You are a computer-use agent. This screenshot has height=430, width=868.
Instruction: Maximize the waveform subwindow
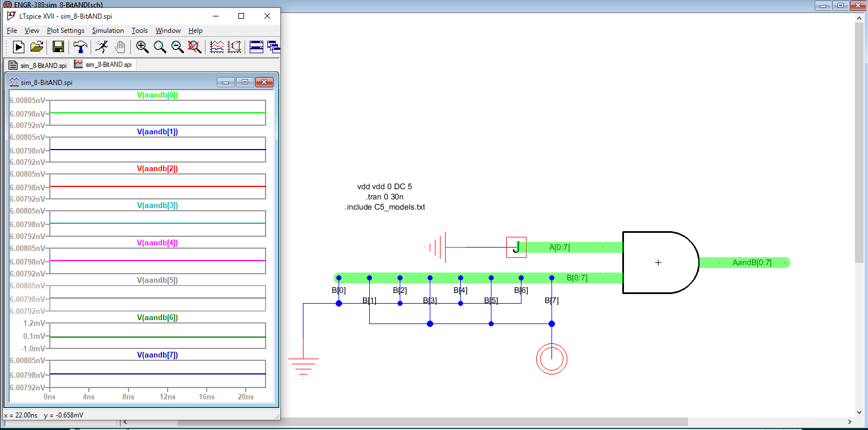(x=245, y=82)
